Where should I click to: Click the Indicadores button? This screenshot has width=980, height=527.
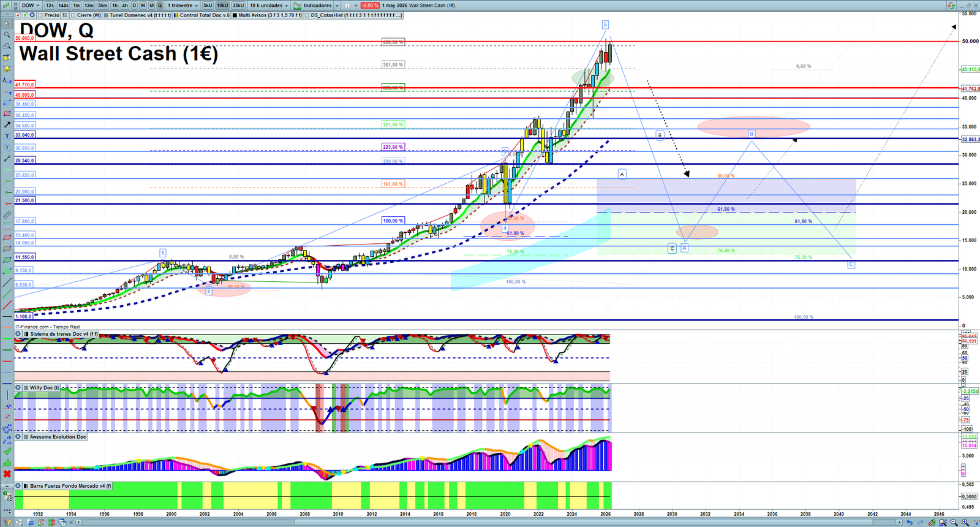coord(312,6)
